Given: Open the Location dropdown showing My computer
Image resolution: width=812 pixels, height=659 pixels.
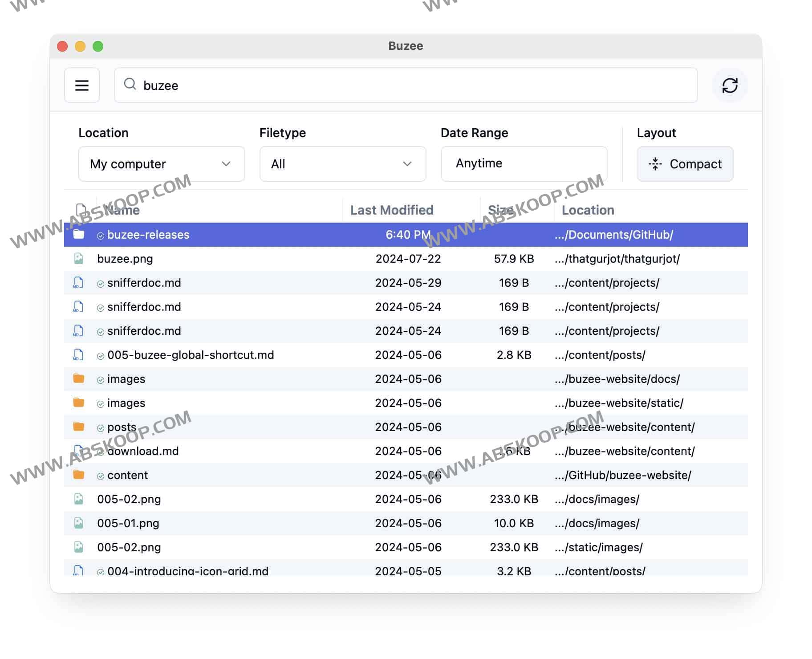Looking at the screenshot, I should (161, 164).
